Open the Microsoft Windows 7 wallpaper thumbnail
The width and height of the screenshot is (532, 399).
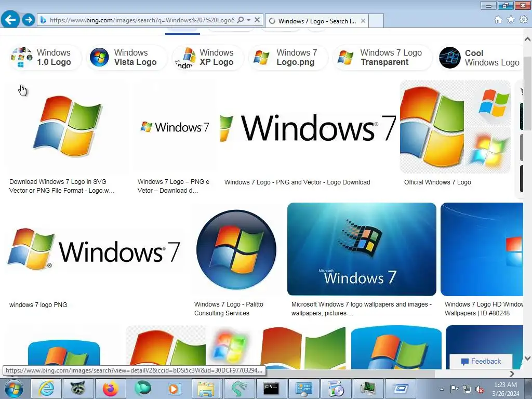point(362,249)
